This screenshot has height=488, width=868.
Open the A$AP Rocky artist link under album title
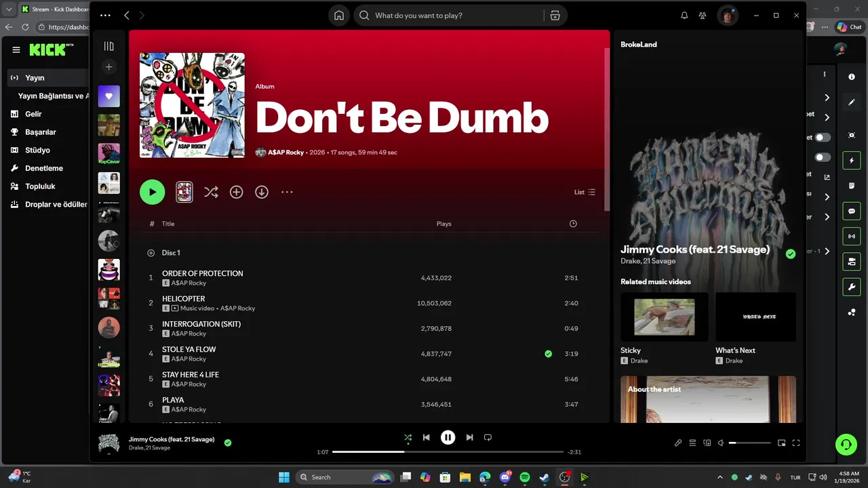pos(285,152)
